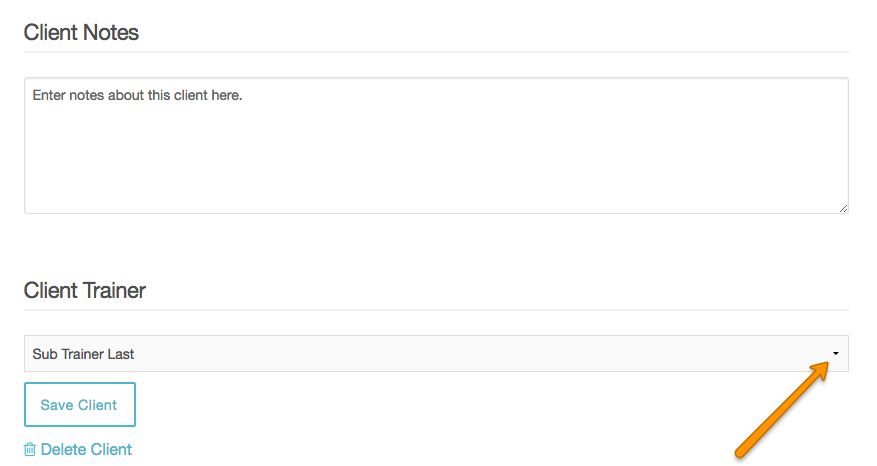
Task: Click the resize grip of the notes box
Action: point(843,207)
